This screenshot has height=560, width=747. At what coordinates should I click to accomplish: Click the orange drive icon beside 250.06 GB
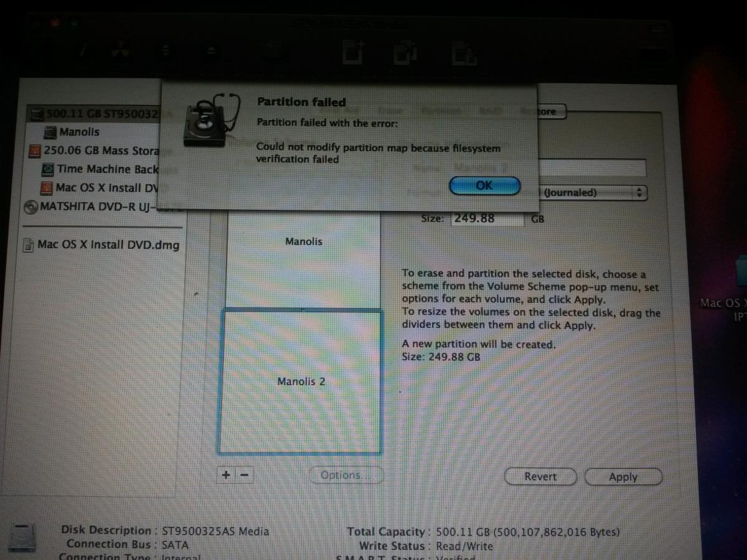pos(35,151)
